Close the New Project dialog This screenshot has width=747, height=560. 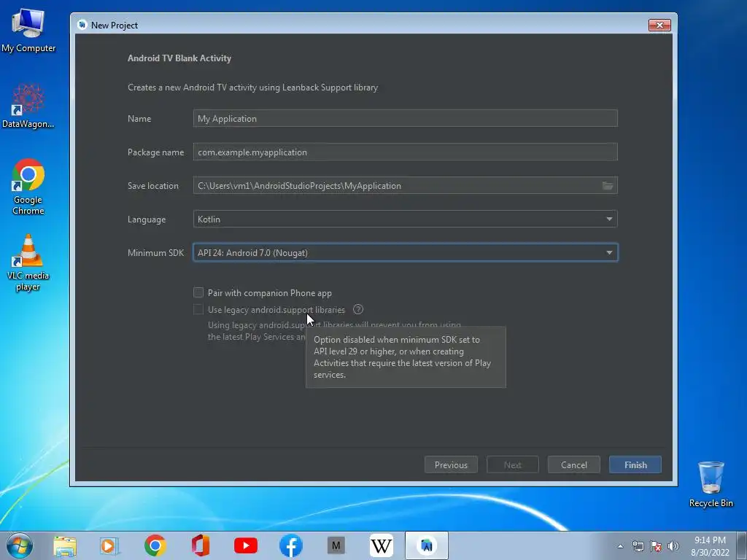click(x=659, y=26)
